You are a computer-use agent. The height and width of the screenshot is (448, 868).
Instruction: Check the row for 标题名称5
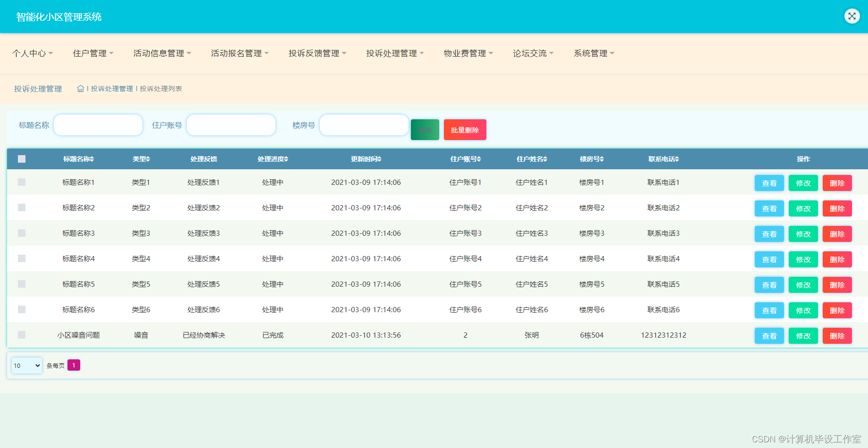coord(22,284)
